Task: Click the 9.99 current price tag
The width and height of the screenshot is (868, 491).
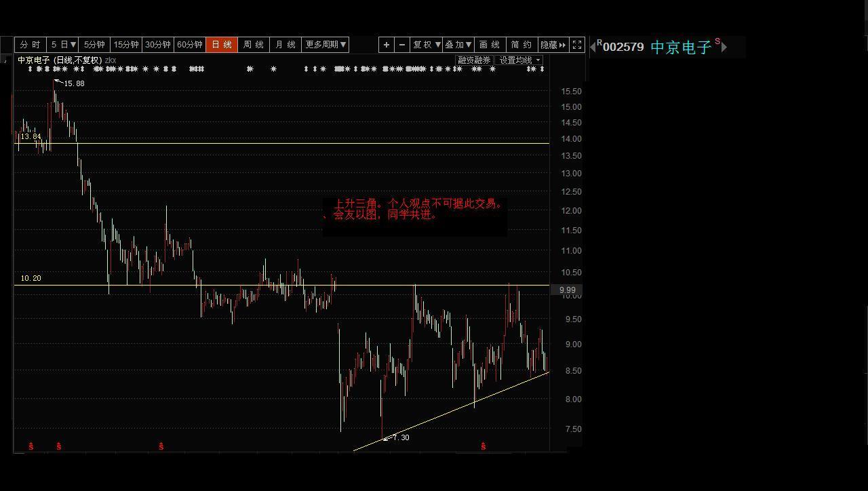Action: 567,290
